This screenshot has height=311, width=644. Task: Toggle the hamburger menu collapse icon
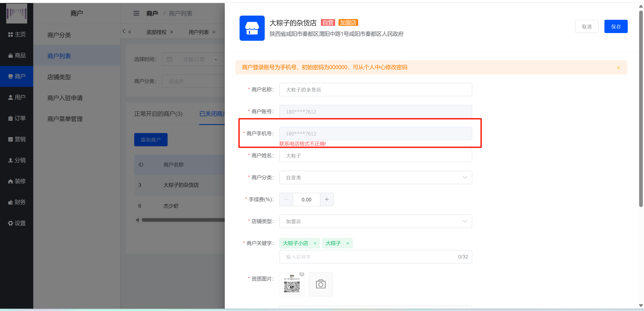point(136,13)
